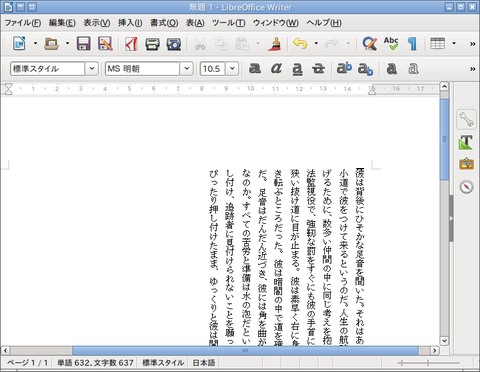Screen dimensions: 480x372
Task: Open the ヘルプ(H) menu
Action: pyautogui.click(x=324, y=23)
